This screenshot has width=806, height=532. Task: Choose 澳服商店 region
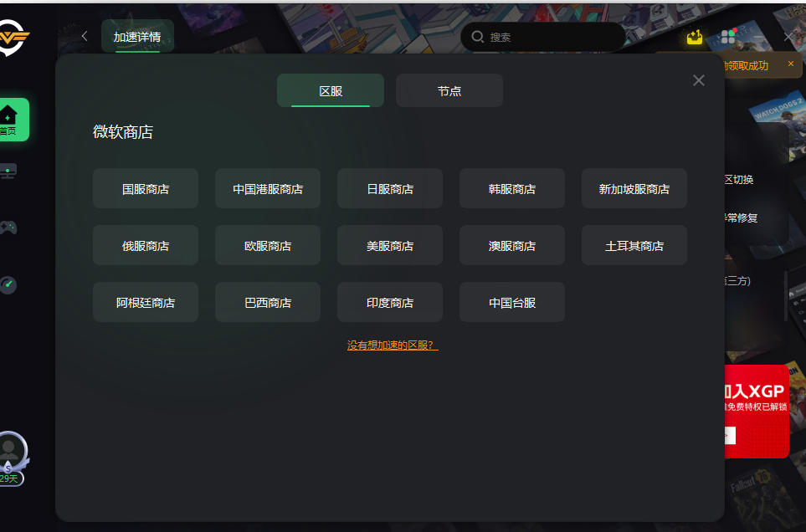[512, 245]
